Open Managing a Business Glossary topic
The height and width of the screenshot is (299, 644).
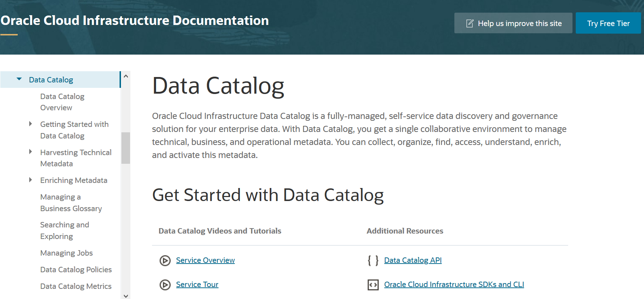click(x=71, y=202)
